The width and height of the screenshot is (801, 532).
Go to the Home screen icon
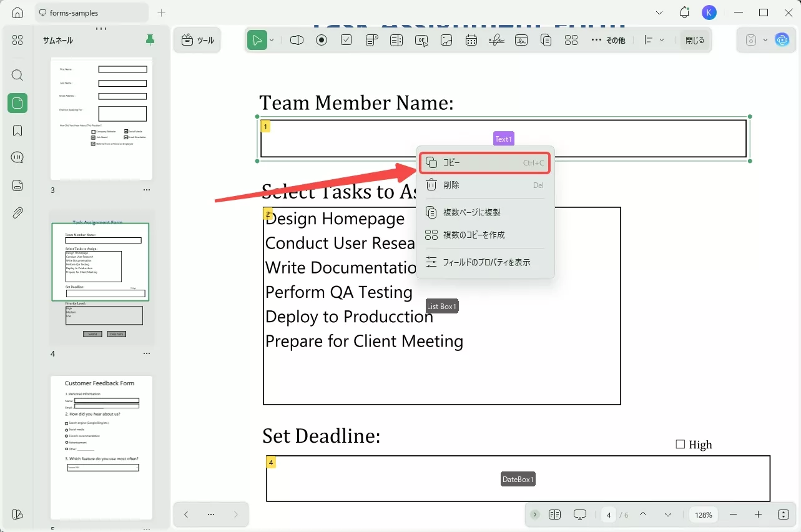(x=17, y=12)
